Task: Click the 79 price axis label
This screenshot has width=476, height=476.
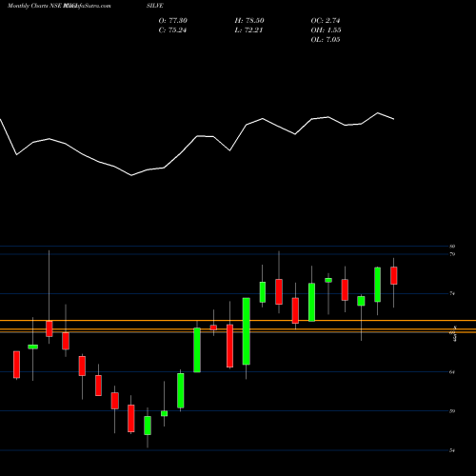Action: point(452,254)
